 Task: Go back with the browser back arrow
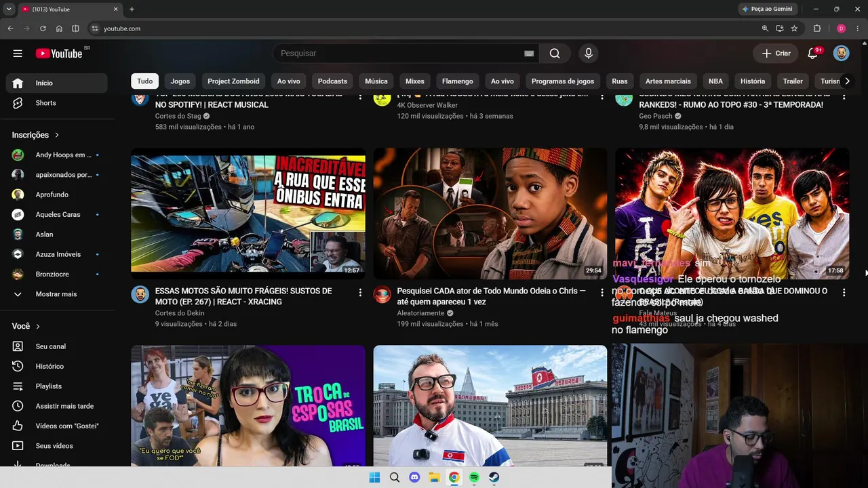click(x=10, y=28)
